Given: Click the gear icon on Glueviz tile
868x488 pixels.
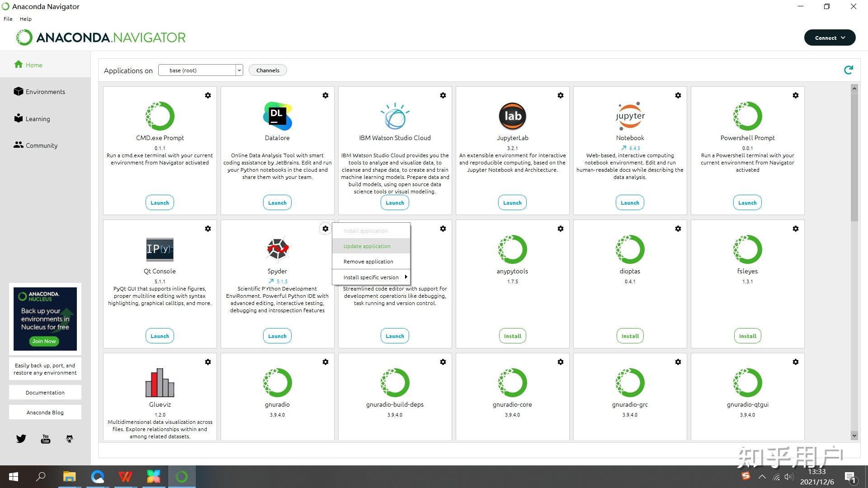Looking at the screenshot, I should pos(208,362).
